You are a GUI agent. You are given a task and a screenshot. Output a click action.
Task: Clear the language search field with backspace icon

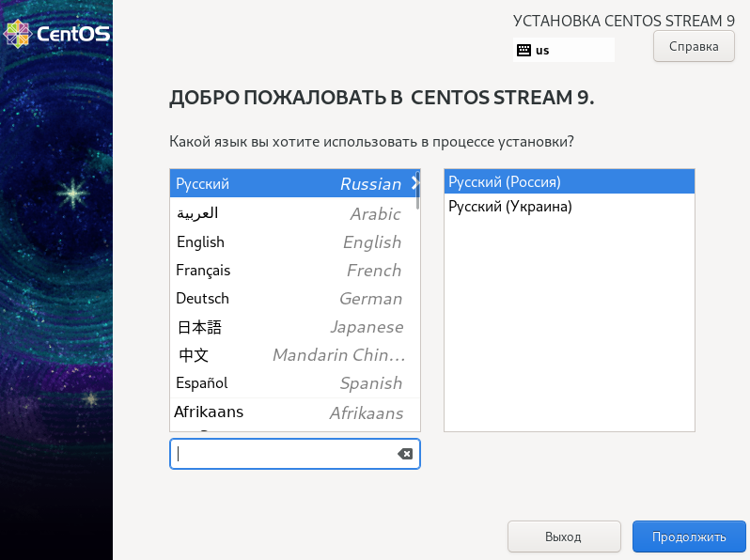[405, 454]
